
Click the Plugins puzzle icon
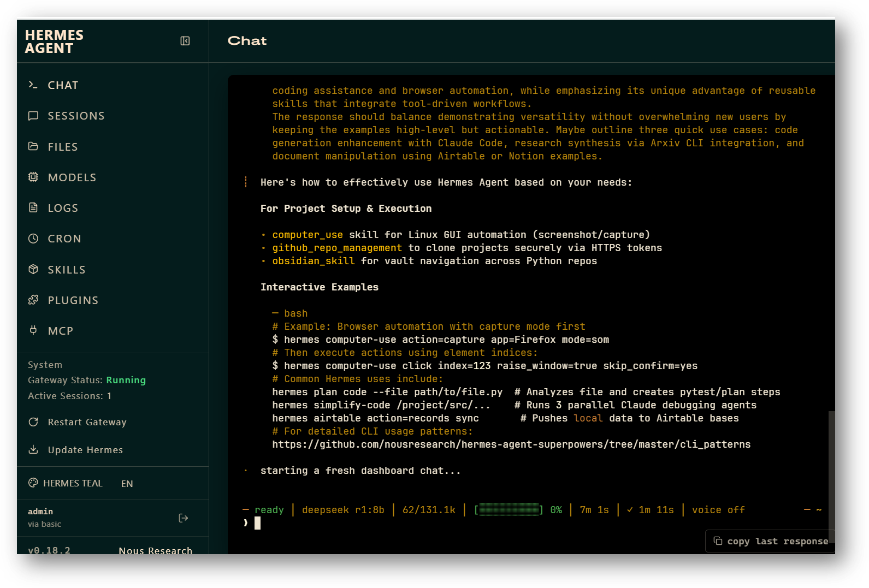click(33, 300)
